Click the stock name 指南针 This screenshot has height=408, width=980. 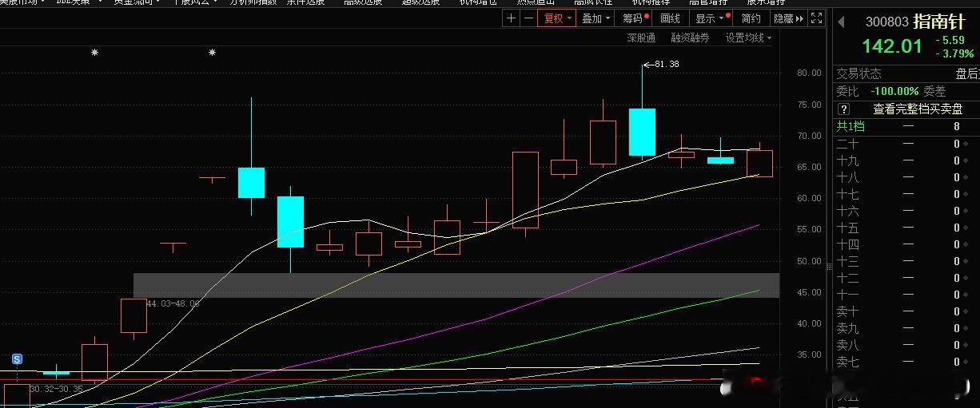pos(939,22)
